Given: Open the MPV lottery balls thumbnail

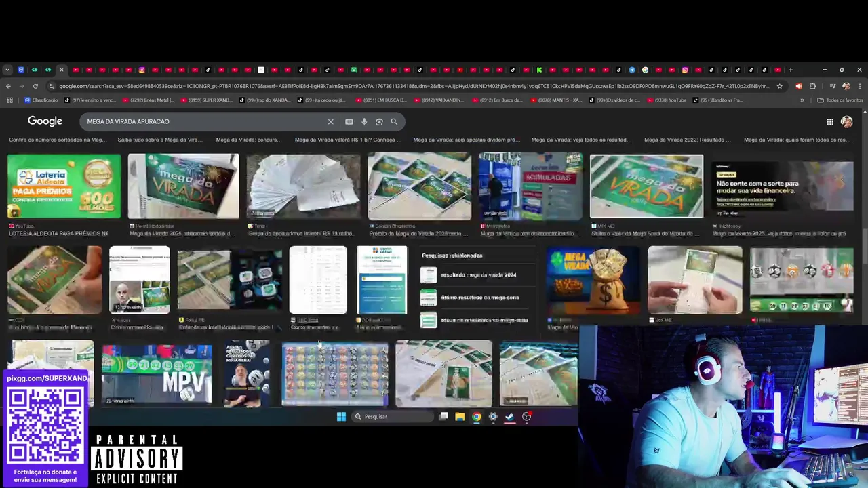Looking at the screenshot, I should 157,374.
